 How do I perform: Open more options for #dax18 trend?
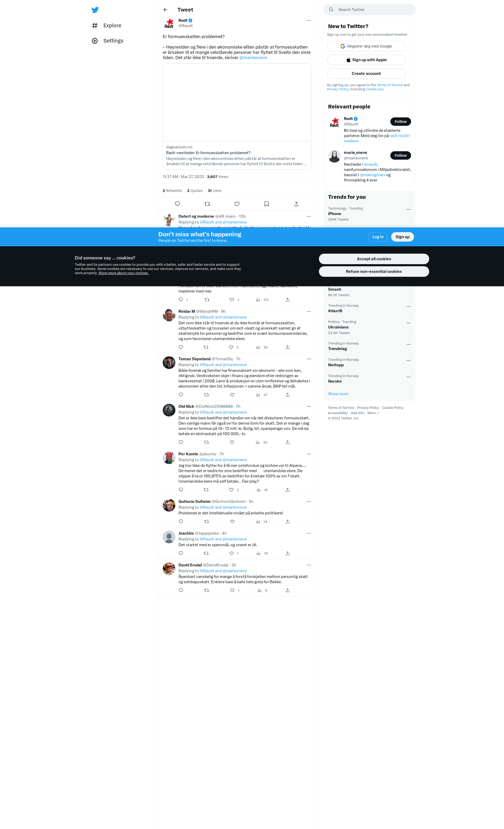coord(408,306)
